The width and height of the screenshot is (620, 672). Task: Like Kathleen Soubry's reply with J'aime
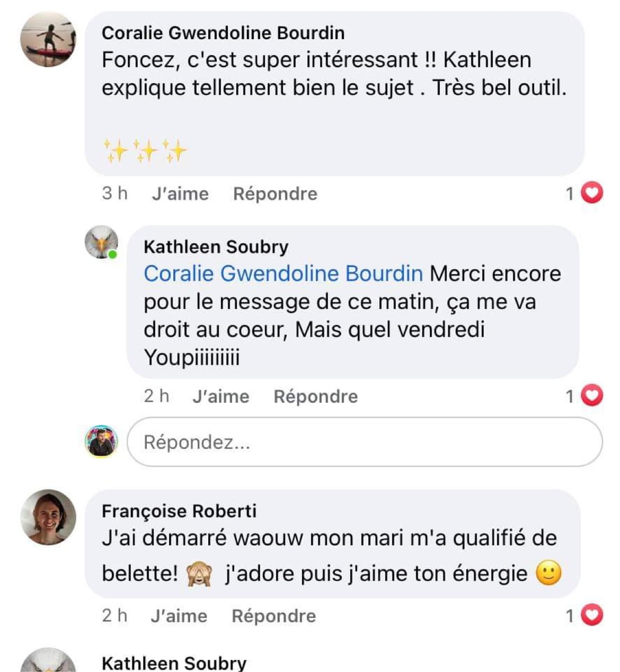220,396
